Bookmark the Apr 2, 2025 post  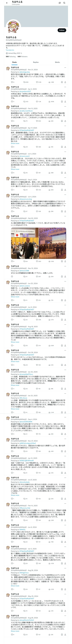click(62, 102)
